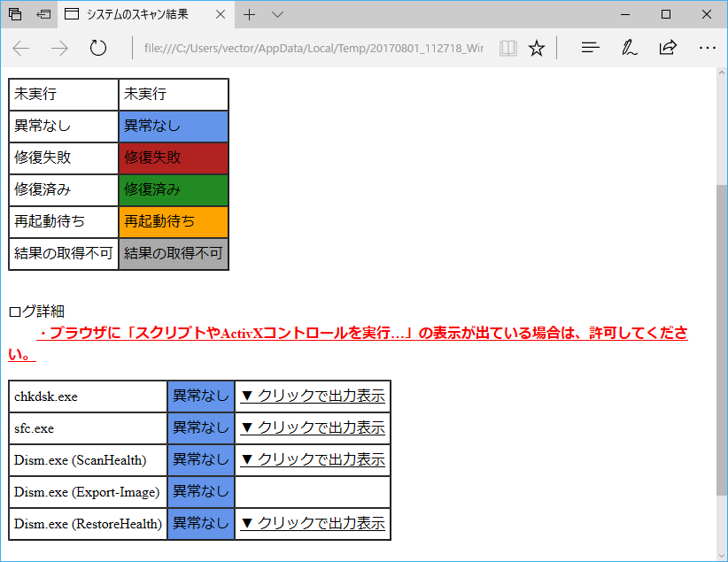This screenshot has width=728, height=562.
Task: Open the tabs you've set aside icon
Action: (15, 14)
